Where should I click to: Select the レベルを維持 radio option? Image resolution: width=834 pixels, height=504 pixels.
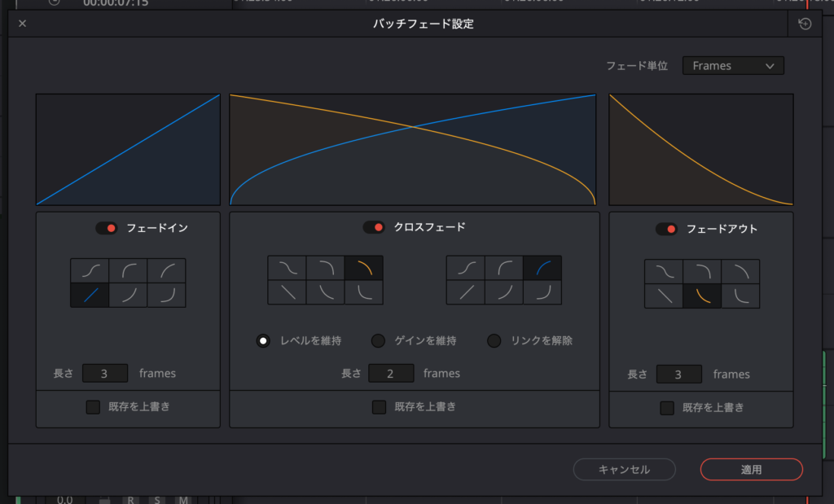click(x=263, y=340)
